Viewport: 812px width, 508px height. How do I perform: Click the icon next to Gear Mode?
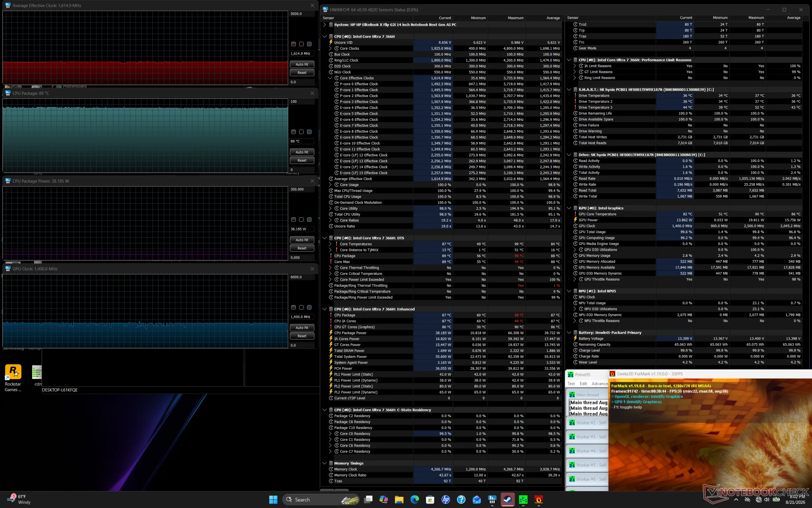pos(575,48)
